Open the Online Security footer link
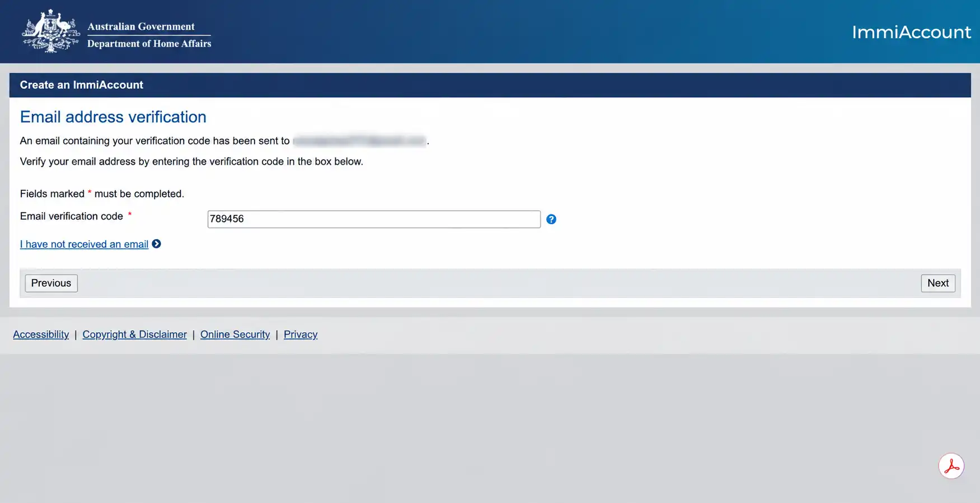 [x=235, y=334]
